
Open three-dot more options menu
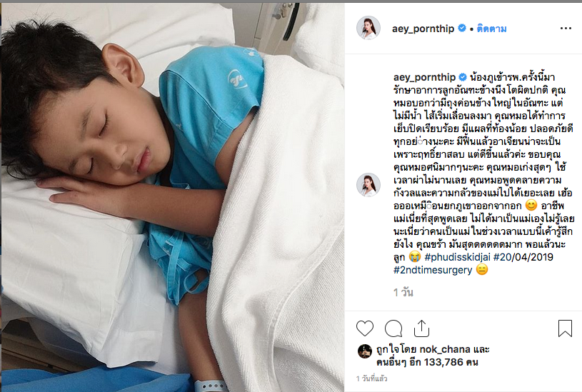click(566, 29)
